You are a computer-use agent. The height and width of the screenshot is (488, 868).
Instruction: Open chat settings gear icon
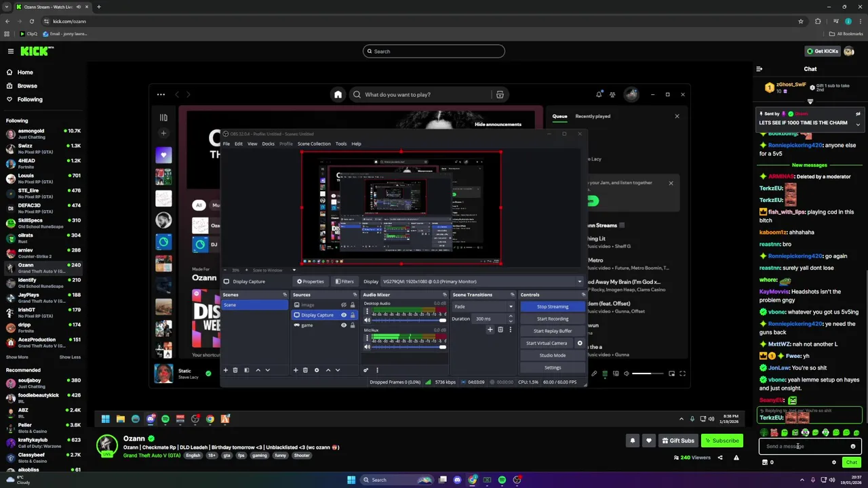pyautogui.click(x=834, y=462)
